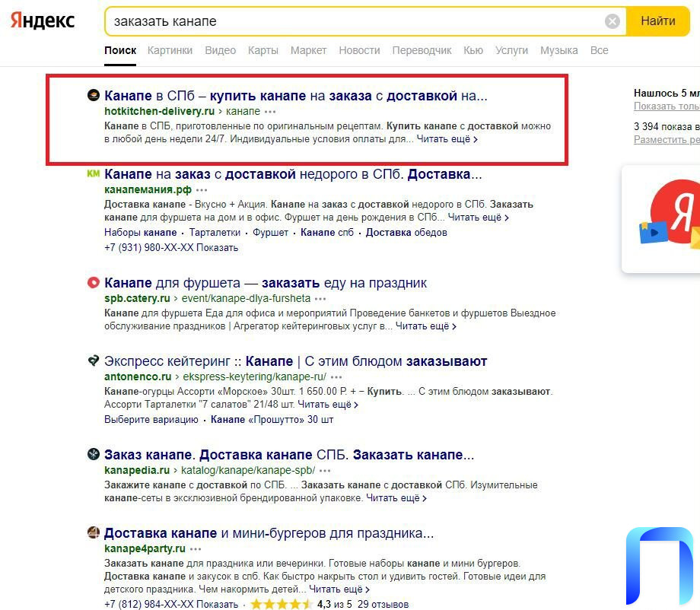This screenshot has height=610, width=700.
Task: Click the канапемания.рф domain link
Action: pos(148,189)
